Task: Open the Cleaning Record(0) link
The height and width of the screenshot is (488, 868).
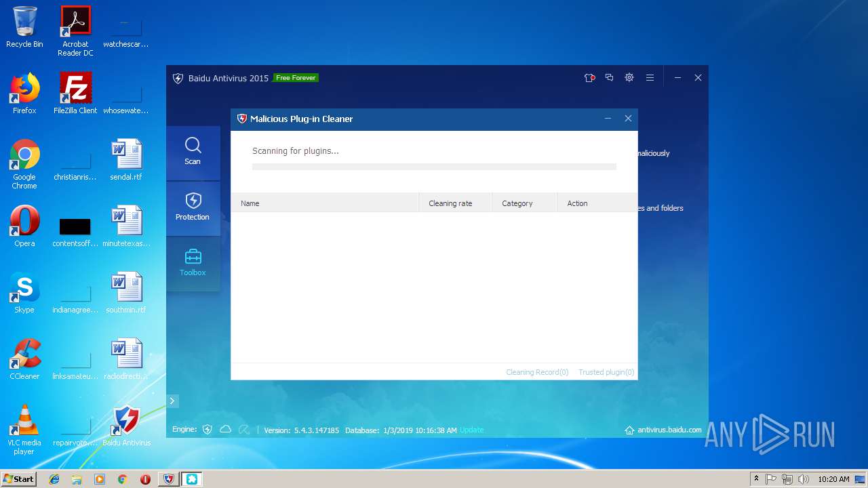Action: (x=537, y=372)
